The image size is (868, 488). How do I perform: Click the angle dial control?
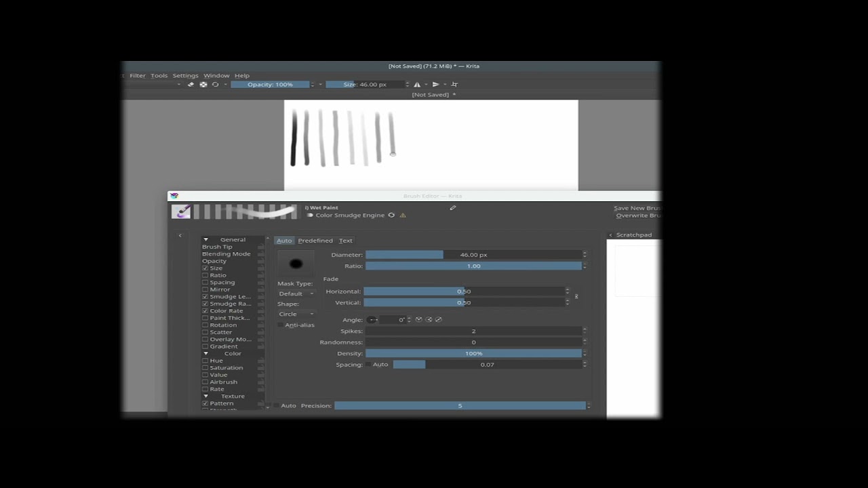tap(372, 320)
